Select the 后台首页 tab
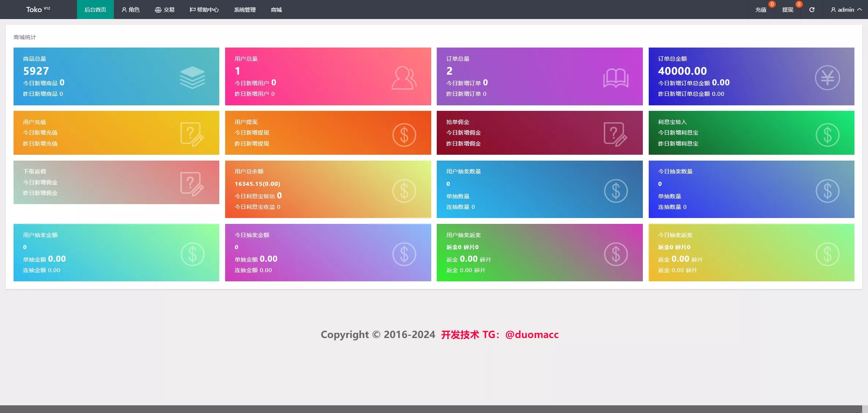Screen dimensions: 868x413 95,10
